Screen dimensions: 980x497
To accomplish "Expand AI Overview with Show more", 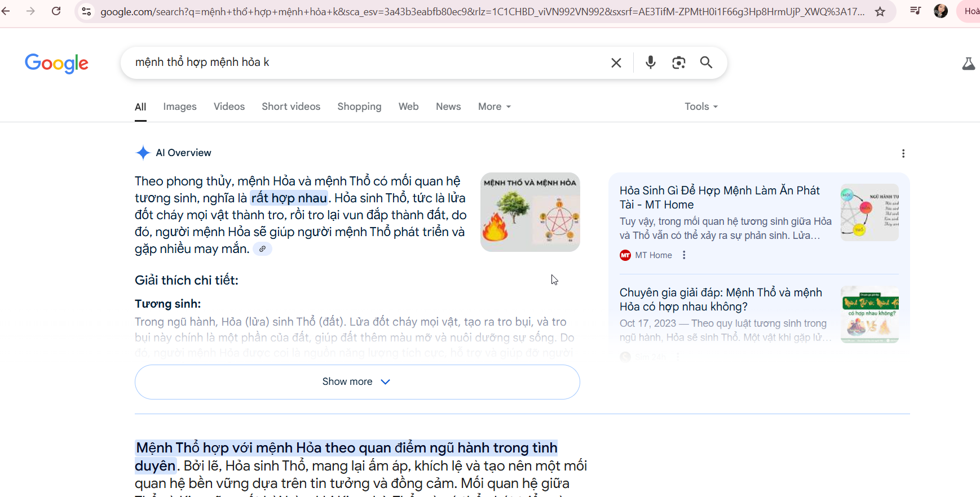I will coord(357,382).
